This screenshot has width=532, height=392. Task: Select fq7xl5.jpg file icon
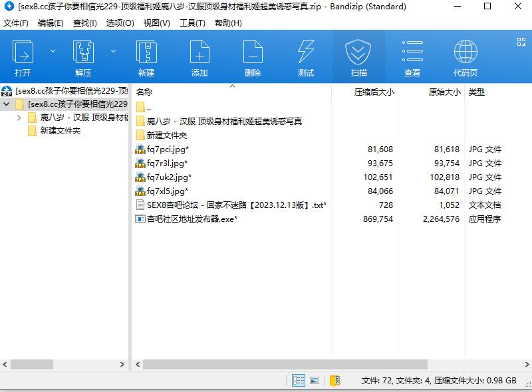coord(140,191)
